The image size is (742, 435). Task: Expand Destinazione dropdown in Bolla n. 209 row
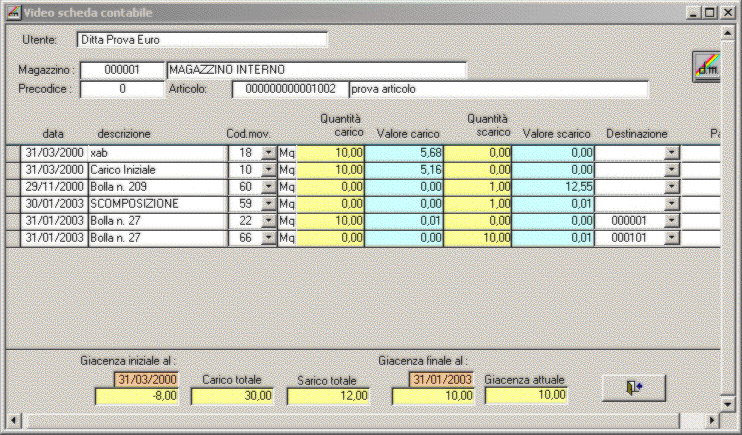[671, 187]
